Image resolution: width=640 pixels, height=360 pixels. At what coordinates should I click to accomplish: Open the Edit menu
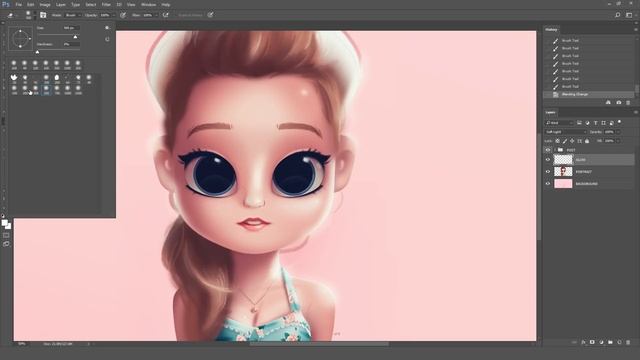(x=31, y=4)
